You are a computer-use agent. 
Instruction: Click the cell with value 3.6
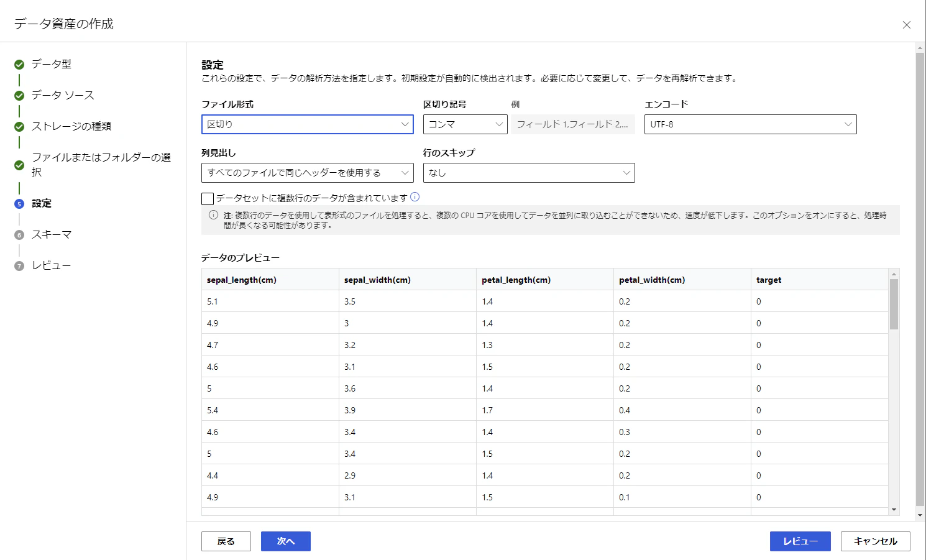(x=408, y=388)
